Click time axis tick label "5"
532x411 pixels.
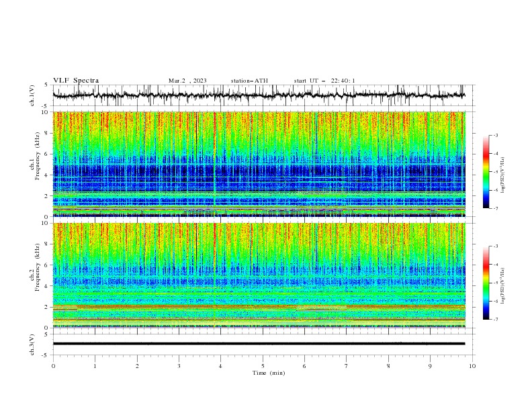263,366
